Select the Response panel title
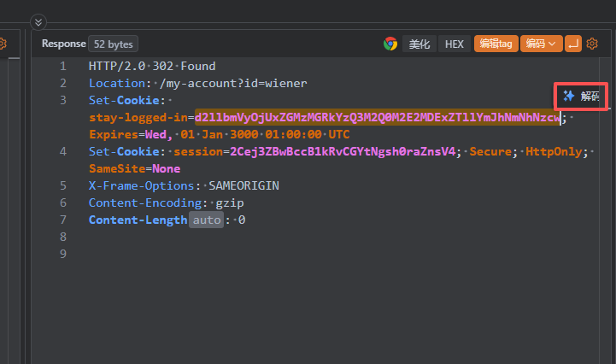 tap(64, 44)
